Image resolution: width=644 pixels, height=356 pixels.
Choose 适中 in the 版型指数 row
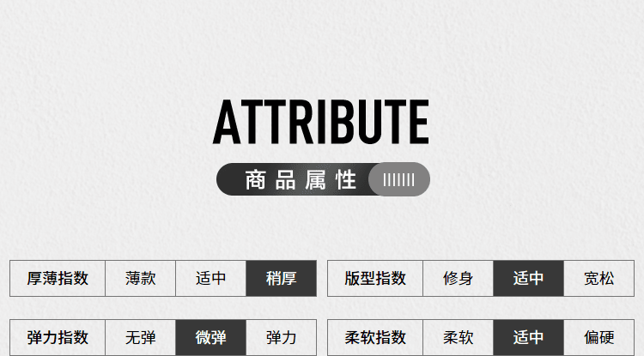[x=529, y=278]
